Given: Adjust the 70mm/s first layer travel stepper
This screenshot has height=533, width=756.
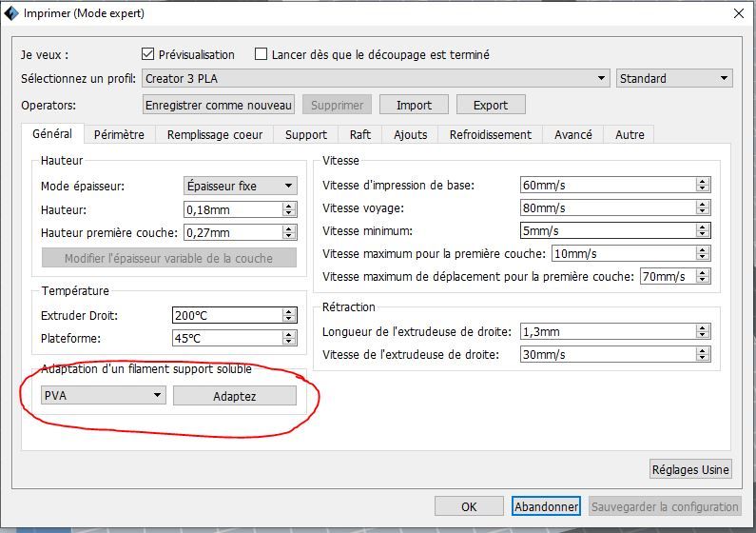Looking at the screenshot, I should click(703, 276).
